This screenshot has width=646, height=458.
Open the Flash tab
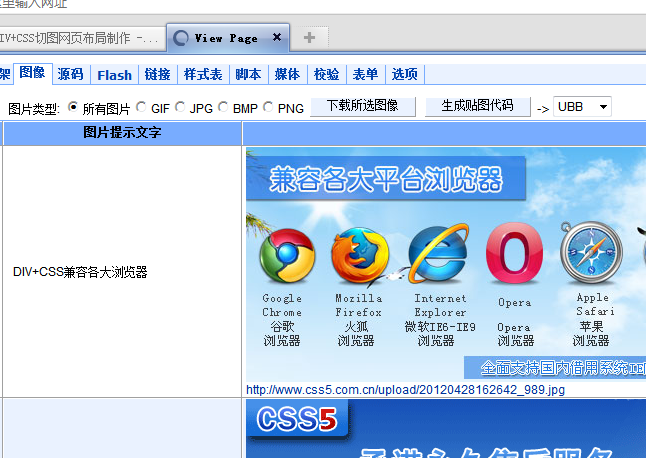coord(115,75)
